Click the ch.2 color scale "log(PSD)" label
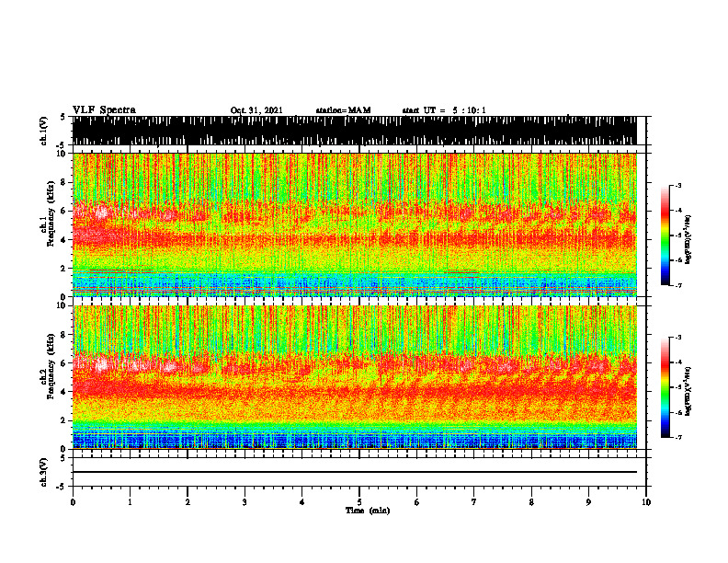The width and height of the screenshot is (728, 563). (x=688, y=391)
